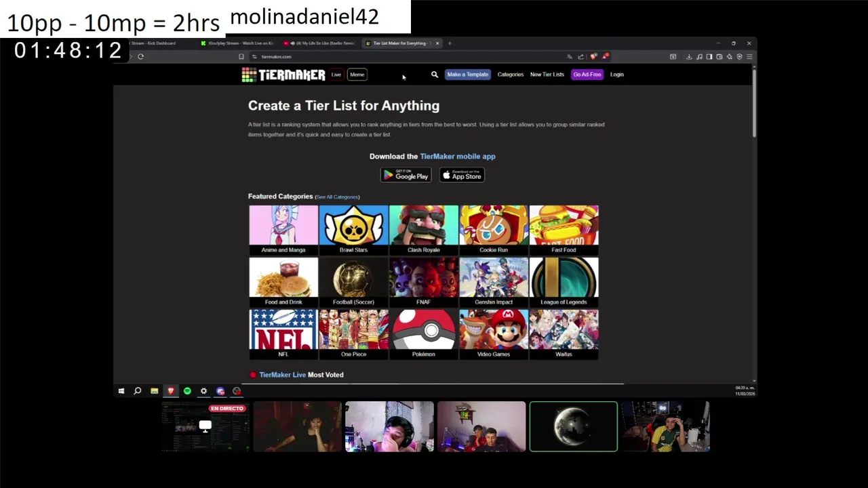
Task: Click Make a Template button
Action: click(x=467, y=75)
